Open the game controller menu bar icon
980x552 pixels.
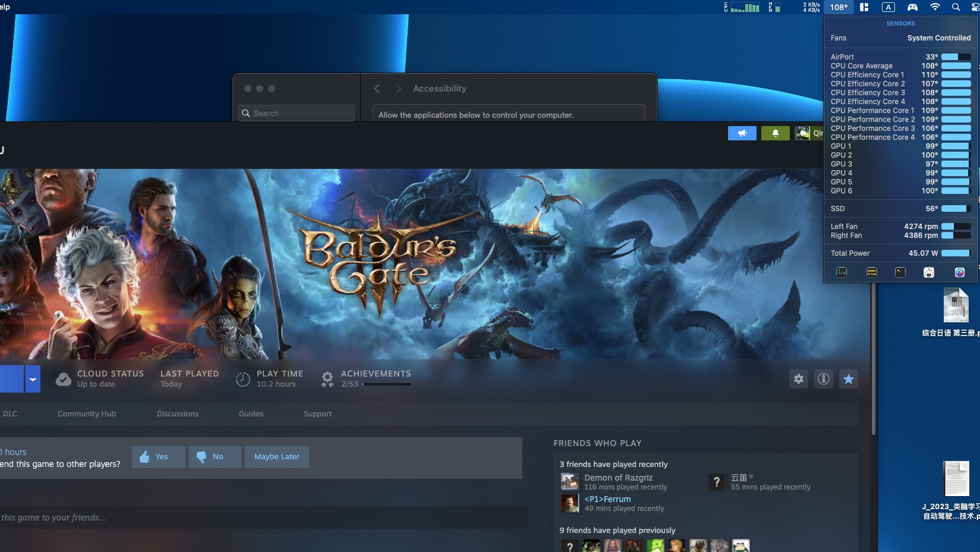click(912, 7)
